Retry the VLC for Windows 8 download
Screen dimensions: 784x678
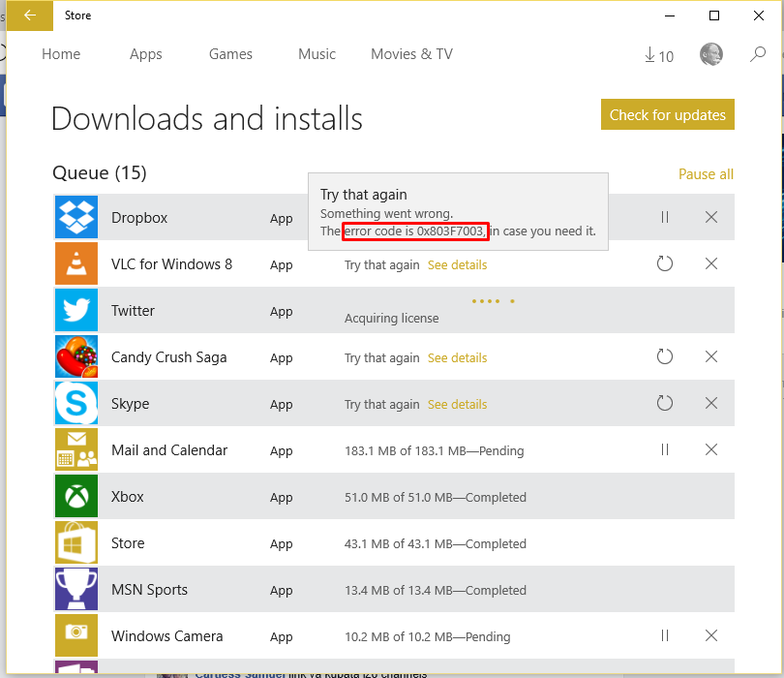tap(665, 263)
